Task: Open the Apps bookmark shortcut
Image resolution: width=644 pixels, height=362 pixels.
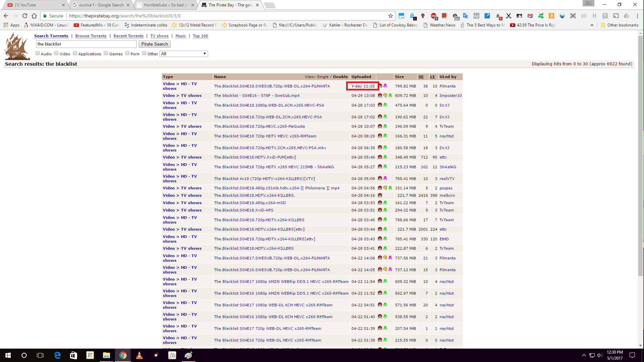Action: [11, 25]
